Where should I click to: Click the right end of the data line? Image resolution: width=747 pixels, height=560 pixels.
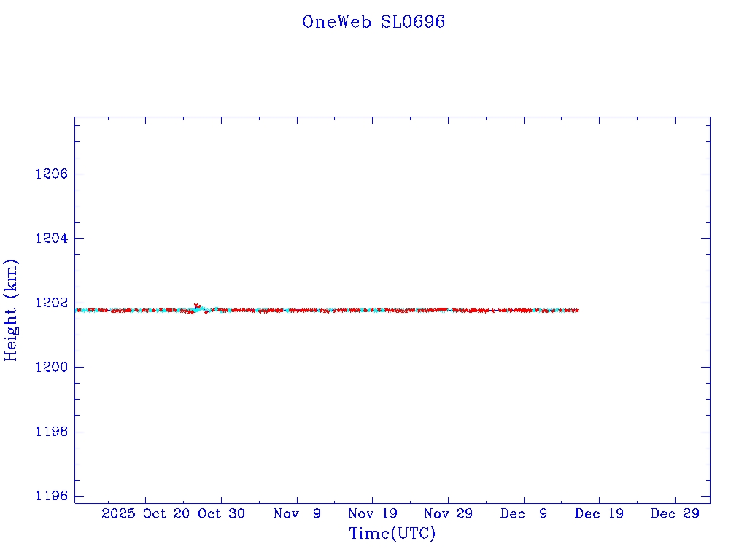click(577, 311)
